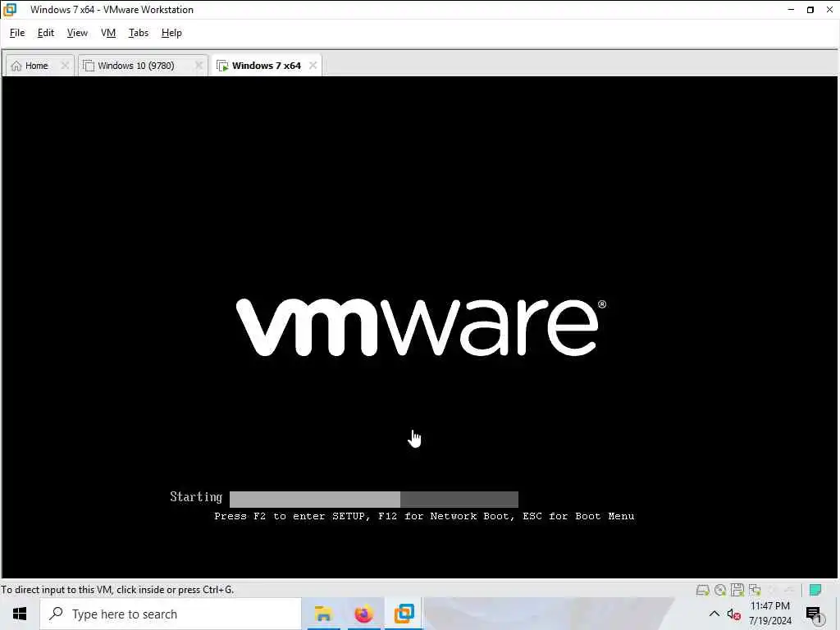
Task: Click the muted volume tray icon
Action: click(x=734, y=614)
